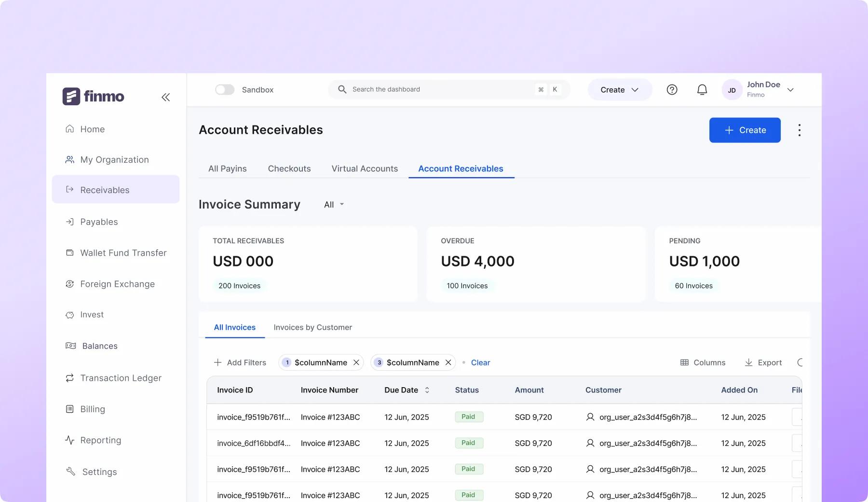Screen dimensions: 868x502
Task: Expand the John Doe account menu
Action: (790, 90)
